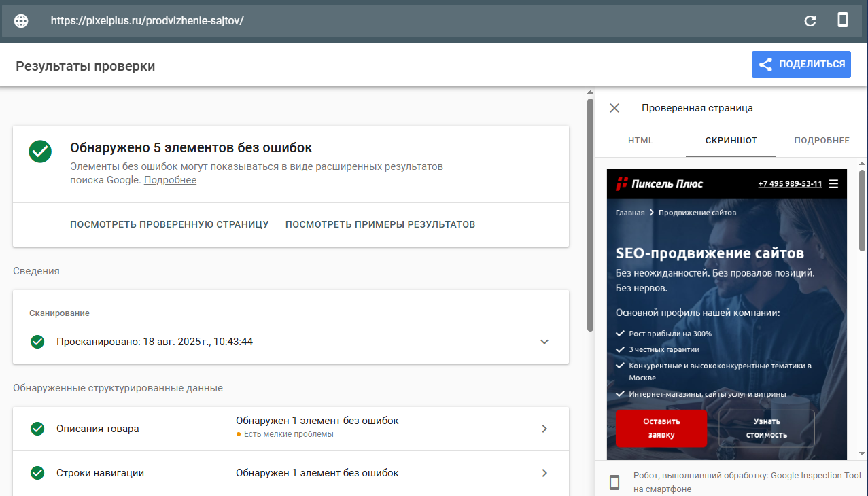Switch to the HTML tab

click(x=640, y=141)
